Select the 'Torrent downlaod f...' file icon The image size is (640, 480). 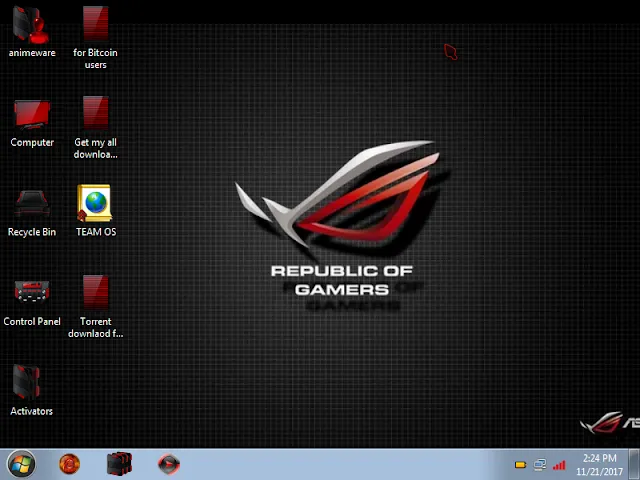pyautogui.click(x=96, y=292)
